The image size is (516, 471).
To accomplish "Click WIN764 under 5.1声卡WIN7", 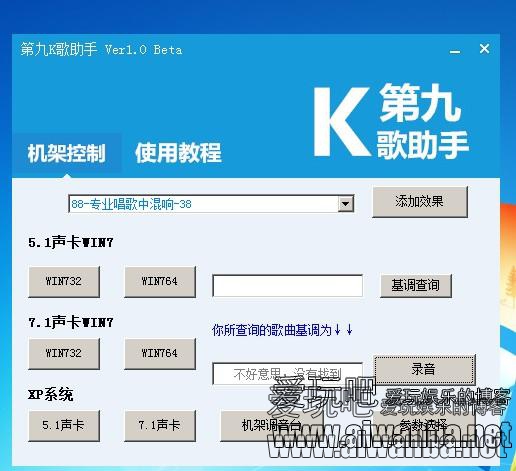I will (x=160, y=281).
